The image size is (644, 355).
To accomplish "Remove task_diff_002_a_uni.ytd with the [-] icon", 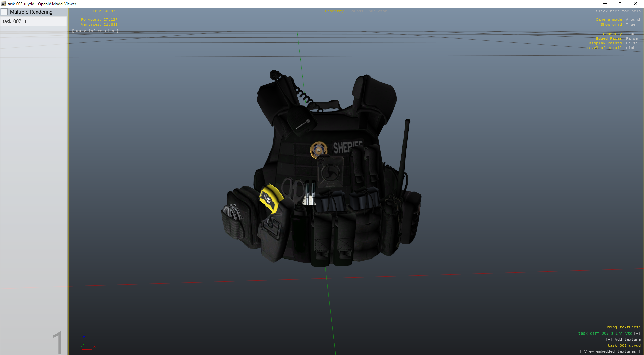I will pos(637,333).
